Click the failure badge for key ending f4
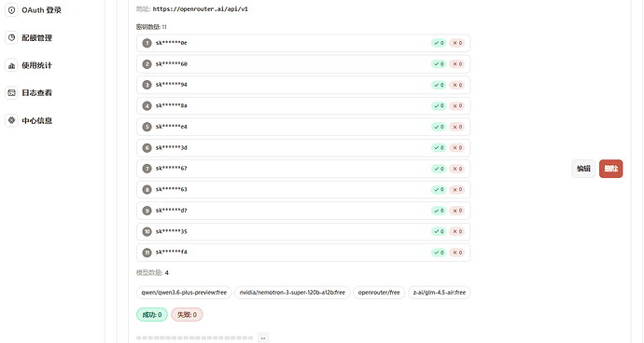Viewport: 644px width, 343px height. (456, 253)
